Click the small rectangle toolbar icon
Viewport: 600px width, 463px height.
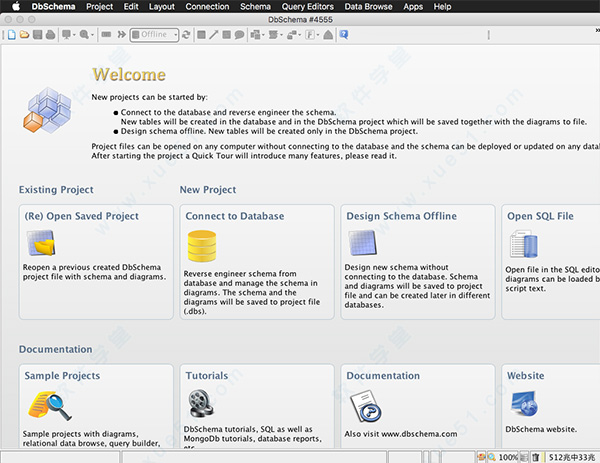pos(106,35)
